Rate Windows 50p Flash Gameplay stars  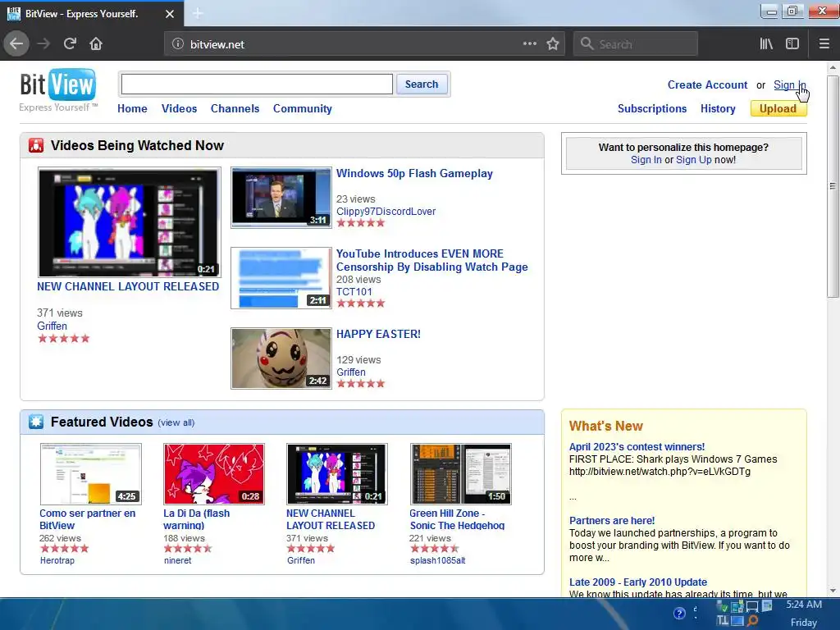361,223
